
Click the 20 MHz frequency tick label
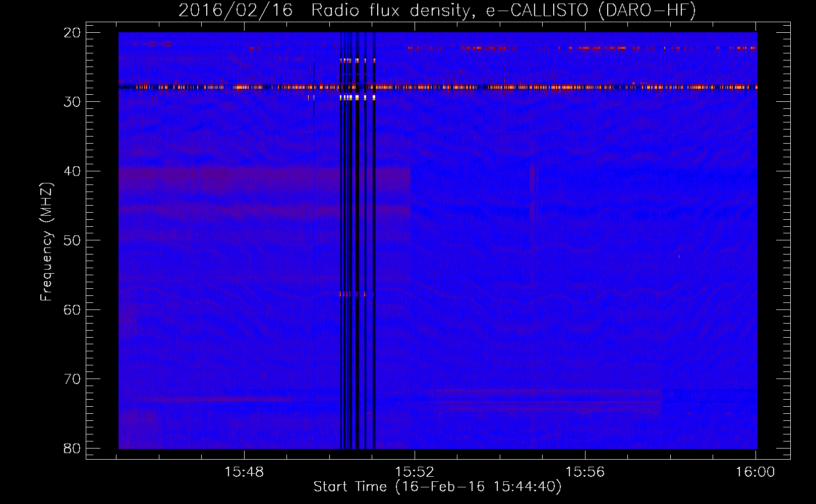click(x=72, y=33)
